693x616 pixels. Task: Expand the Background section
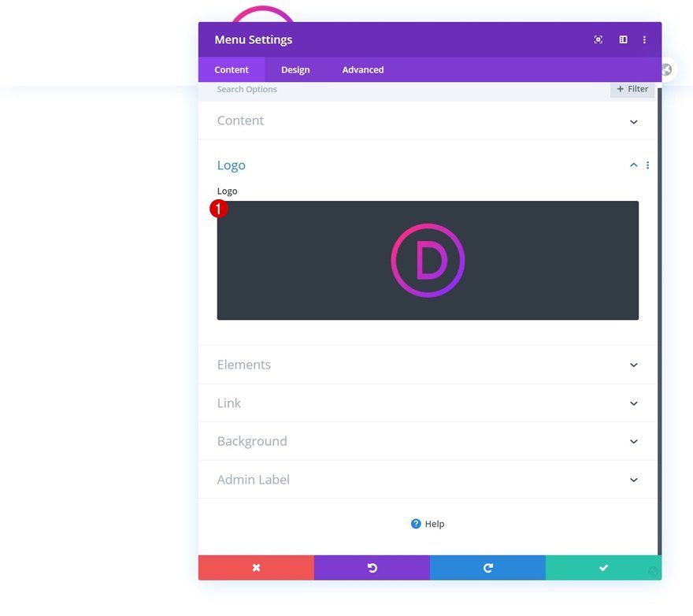click(x=428, y=441)
